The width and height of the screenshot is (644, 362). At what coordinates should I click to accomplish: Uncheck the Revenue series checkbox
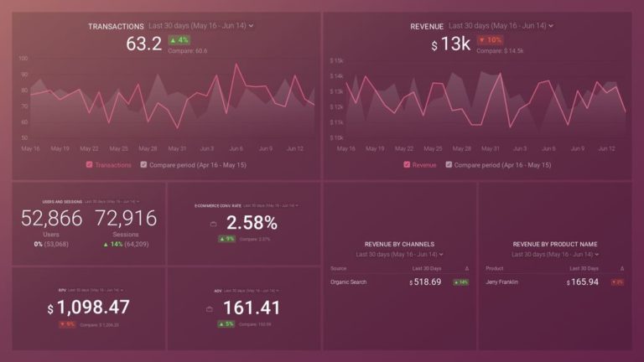point(407,165)
